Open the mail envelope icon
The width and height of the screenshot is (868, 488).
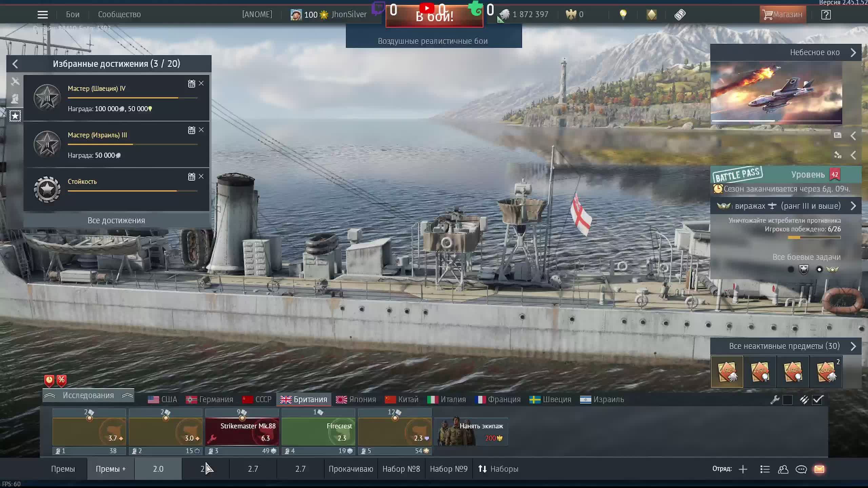[x=819, y=469]
